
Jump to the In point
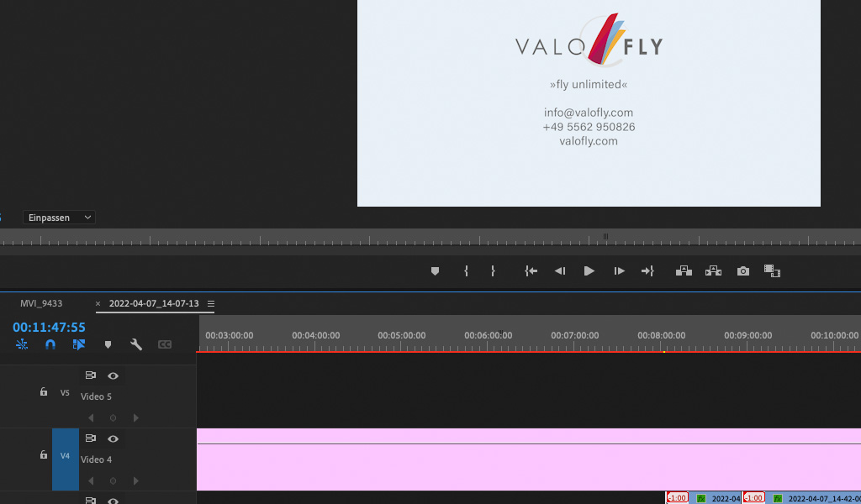click(531, 271)
